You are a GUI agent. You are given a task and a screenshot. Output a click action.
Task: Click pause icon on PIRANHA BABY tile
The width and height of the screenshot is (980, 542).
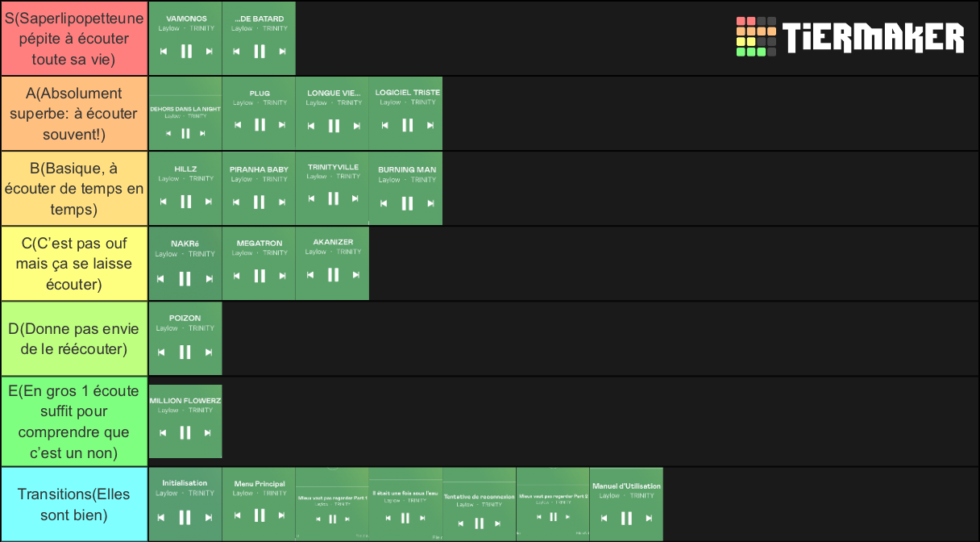[x=260, y=202]
